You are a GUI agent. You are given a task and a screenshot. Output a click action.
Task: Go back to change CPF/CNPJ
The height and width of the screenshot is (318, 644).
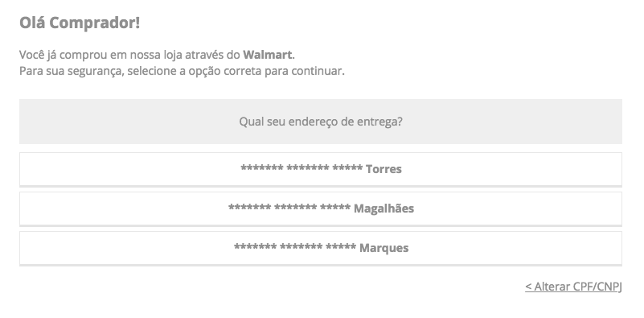tap(573, 287)
